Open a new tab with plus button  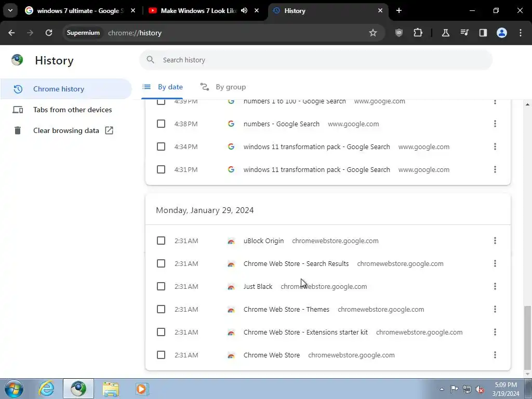(399, 10)
